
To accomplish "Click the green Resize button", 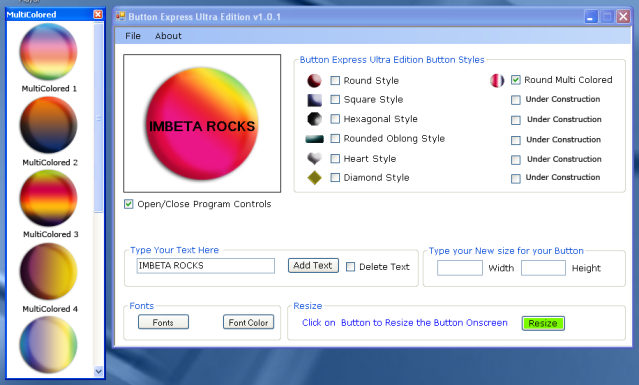I will pos(543,323).
